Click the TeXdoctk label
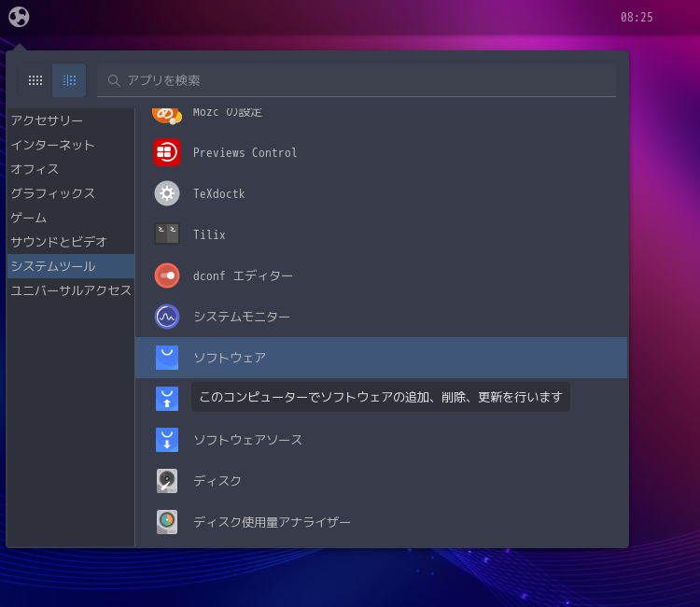 pos(218,194)
